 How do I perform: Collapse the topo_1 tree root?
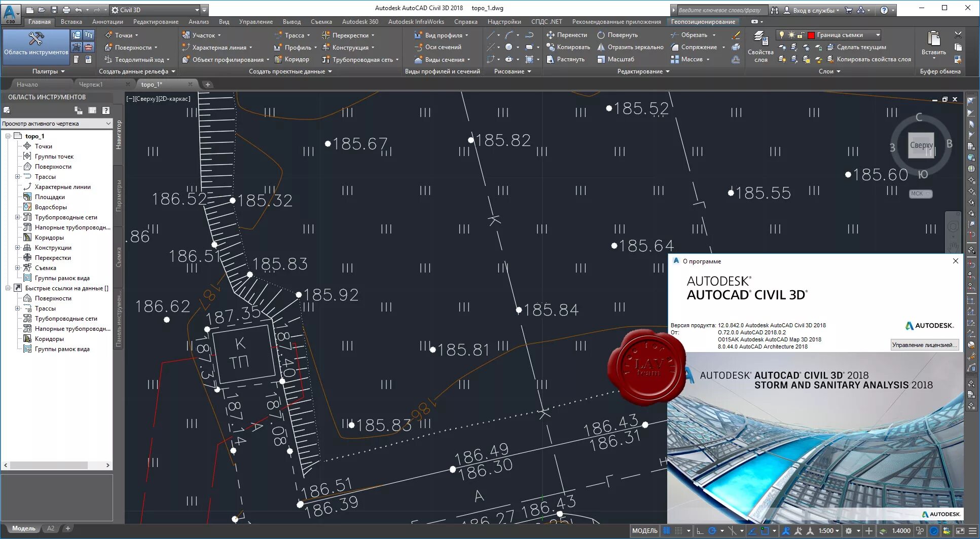8,136
